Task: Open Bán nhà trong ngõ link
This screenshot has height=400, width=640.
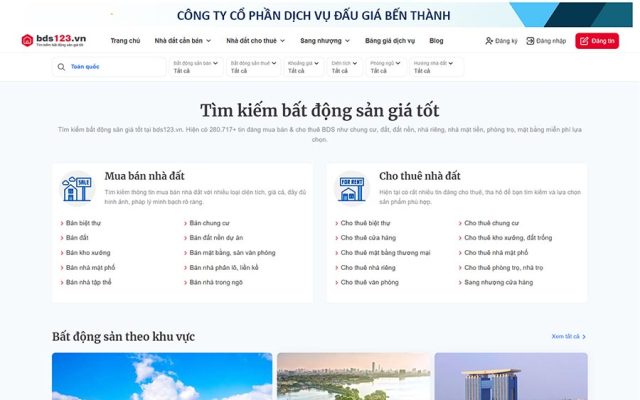Action: click(x=216, y=282)
